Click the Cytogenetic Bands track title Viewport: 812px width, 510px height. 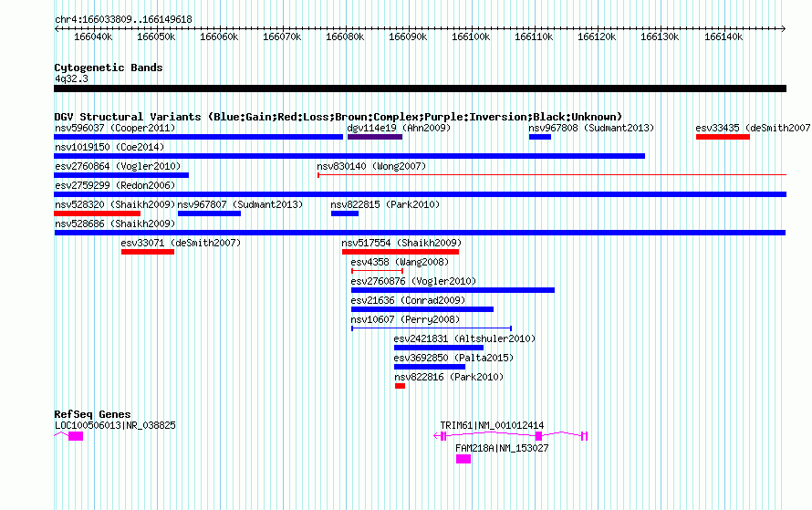(109, 68)
